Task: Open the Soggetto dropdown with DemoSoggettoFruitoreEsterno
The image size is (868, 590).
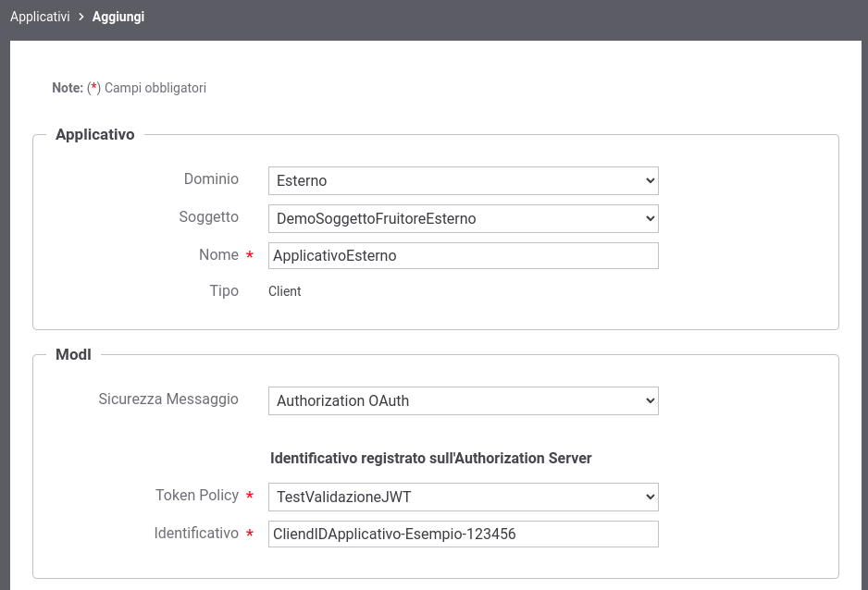Action: tap(464, 218)
